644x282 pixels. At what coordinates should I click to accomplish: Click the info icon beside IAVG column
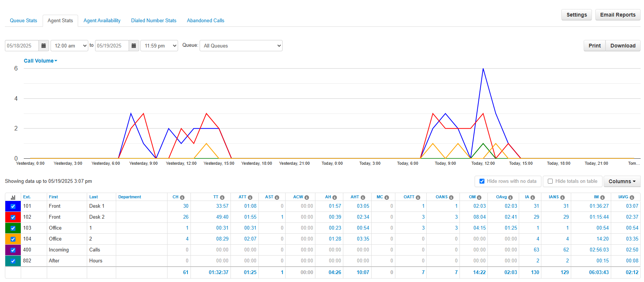pos(632,198)
